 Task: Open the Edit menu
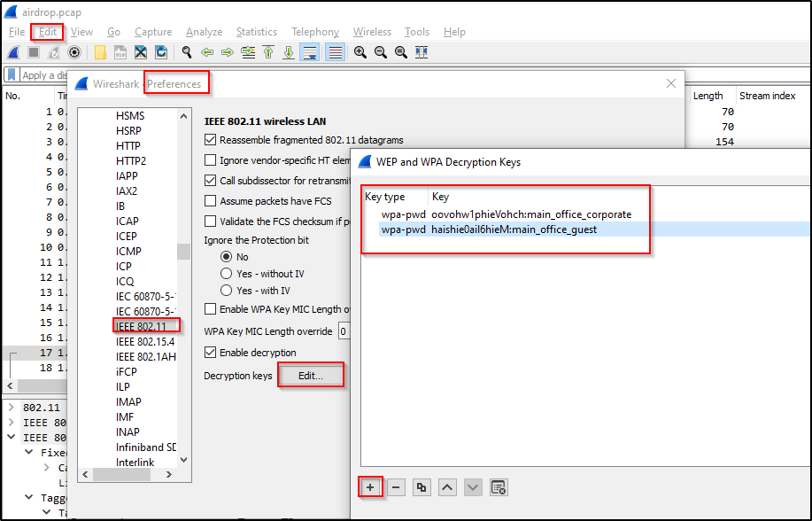(47, 32)
